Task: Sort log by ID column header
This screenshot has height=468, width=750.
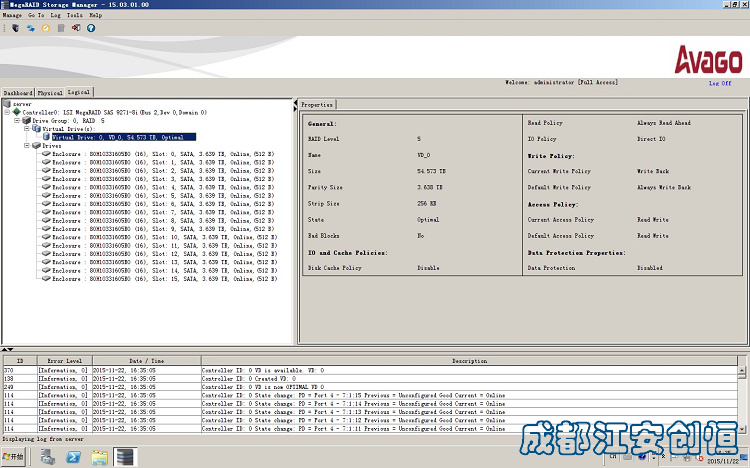Action: pos(20,361)
